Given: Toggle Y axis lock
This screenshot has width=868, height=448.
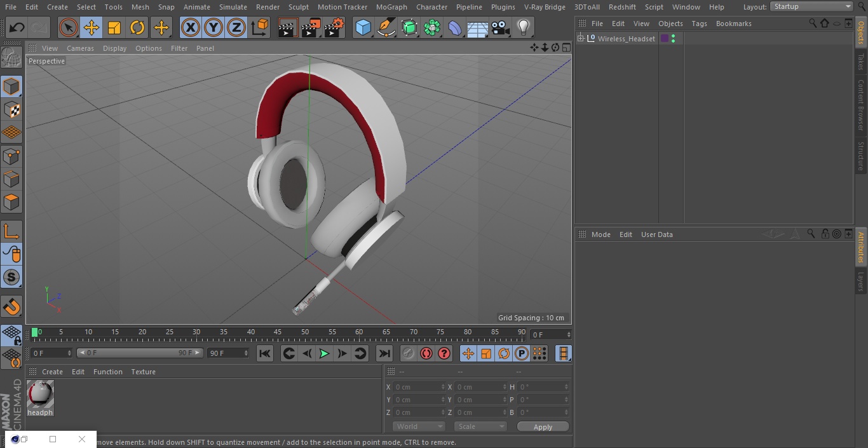Looking at the screenshot, I should 214,27.
